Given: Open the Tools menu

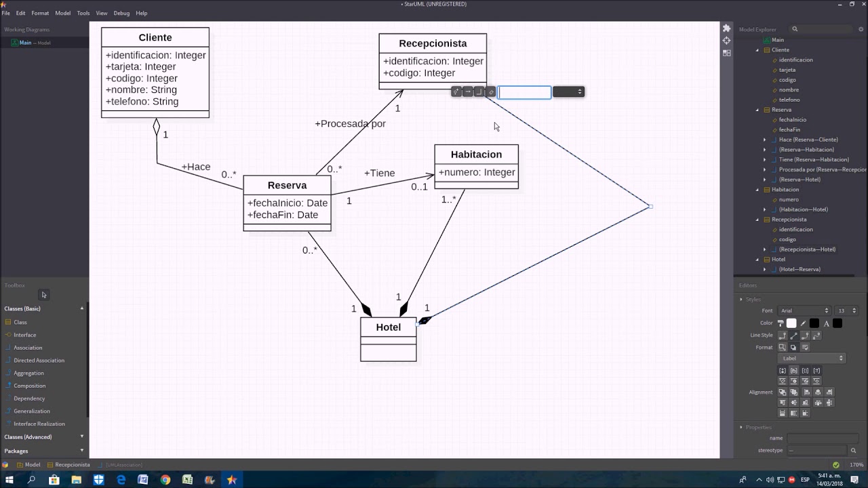Looking at the screenshot, I should click(x=83, y=13).
